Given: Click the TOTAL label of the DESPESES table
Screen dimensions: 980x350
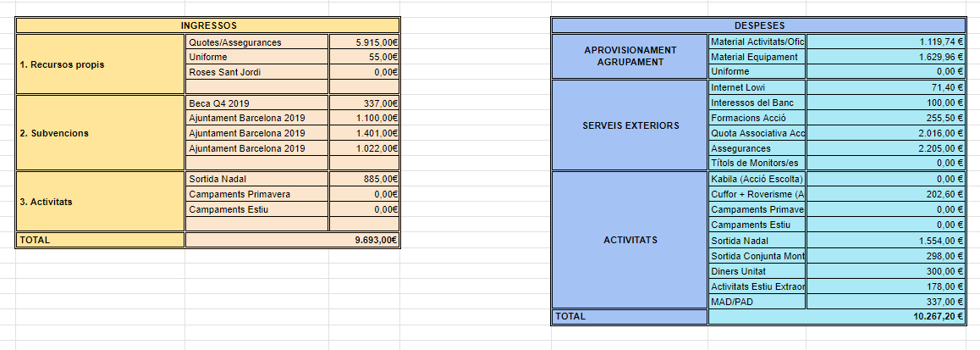Looking at the screenshot, I should (x=630, y=317).
